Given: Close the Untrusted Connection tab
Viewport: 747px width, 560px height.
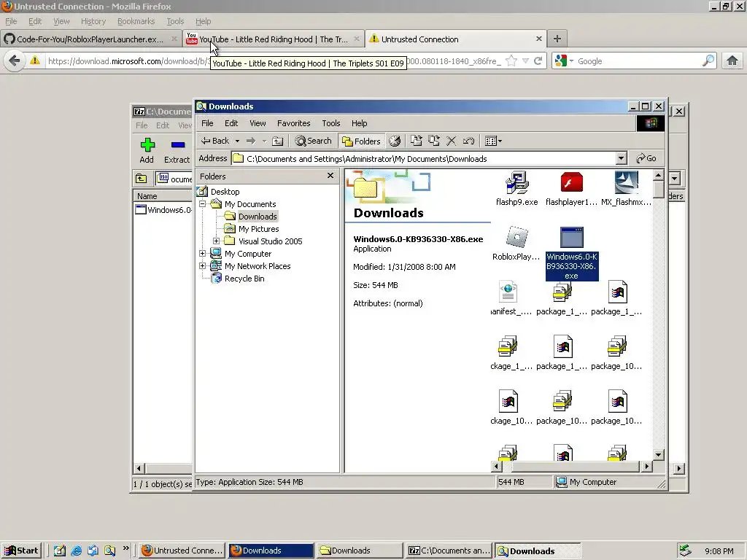Looking at the screenshot, I should click(x=539, y=39).
